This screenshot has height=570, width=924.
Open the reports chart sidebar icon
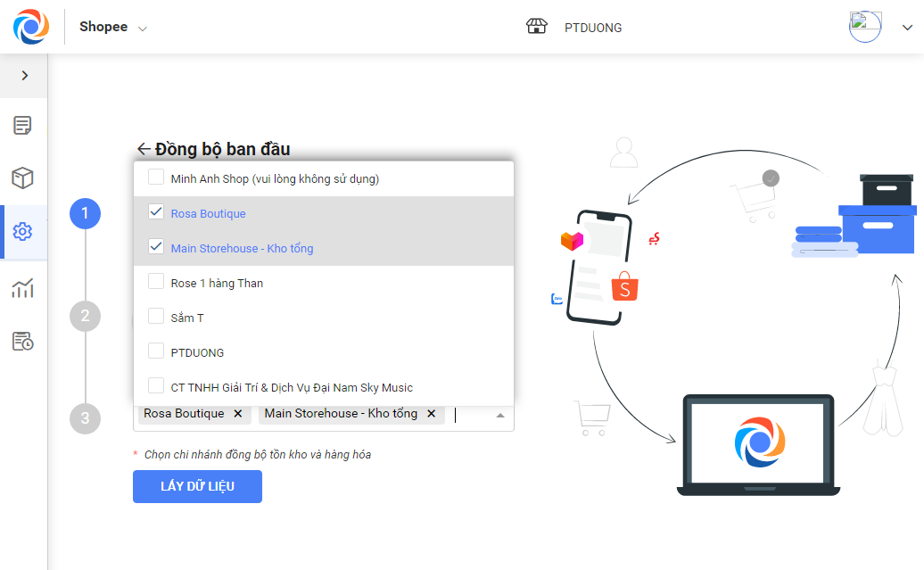tap(23, 288)
